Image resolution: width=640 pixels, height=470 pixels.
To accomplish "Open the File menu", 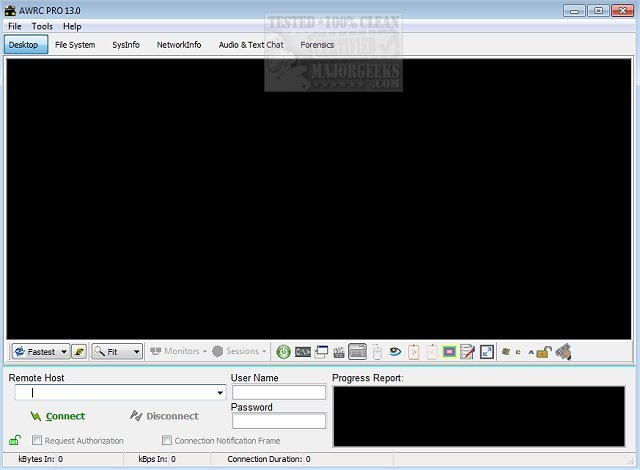I will tap(15, 26).
